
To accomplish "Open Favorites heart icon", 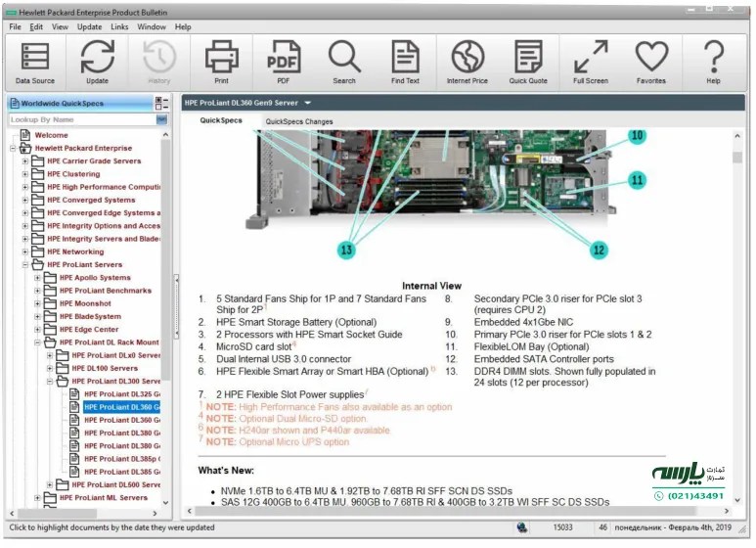I will pyautogui.click(x=651, y=63).
